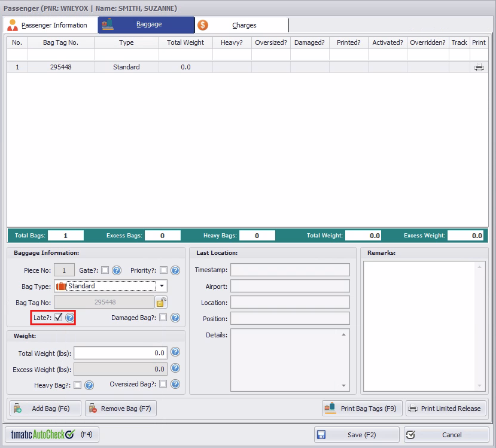Uncheck the Late? checkbox

point(58,317)
